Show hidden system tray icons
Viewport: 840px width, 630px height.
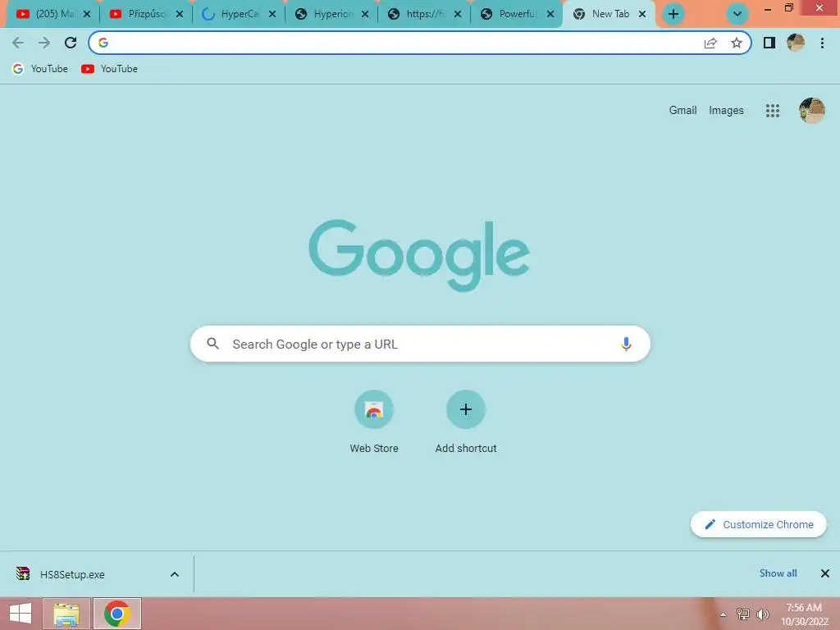[x=723, y=614]
